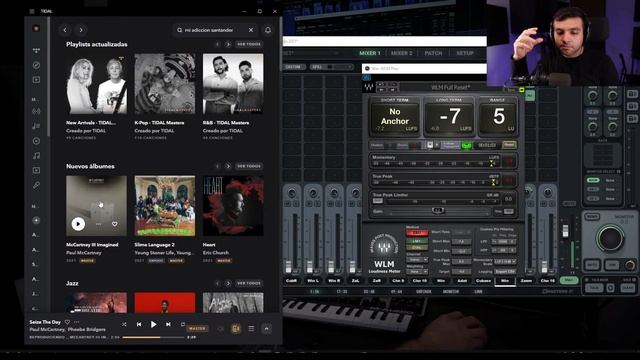Expand the now playing view arrow

point(267,329)
